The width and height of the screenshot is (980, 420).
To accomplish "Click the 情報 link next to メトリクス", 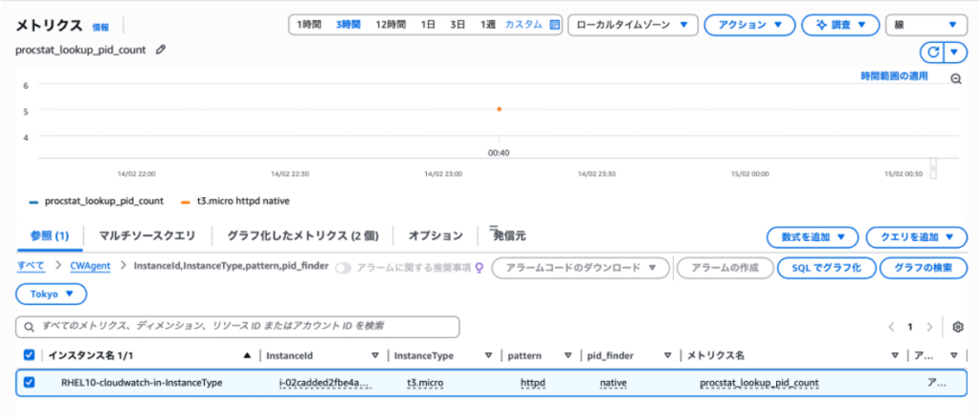I will point(100,28).
